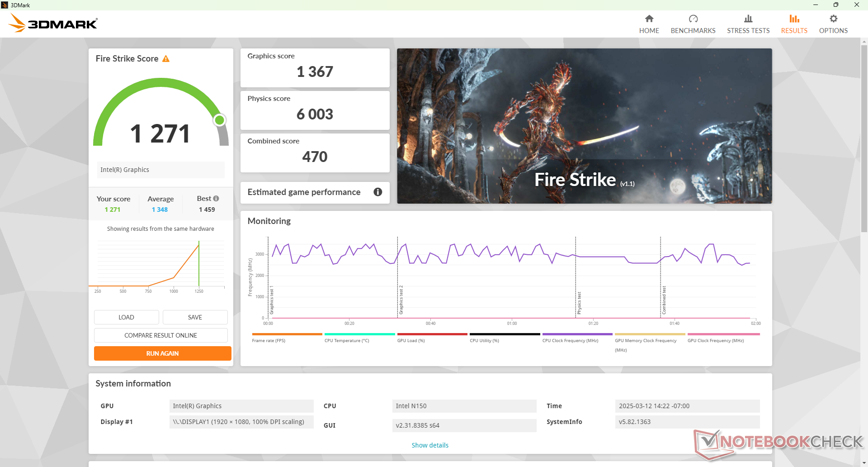The image size is (868, 467).
Task: Click the LOAD button
Action: coord(127,317)
